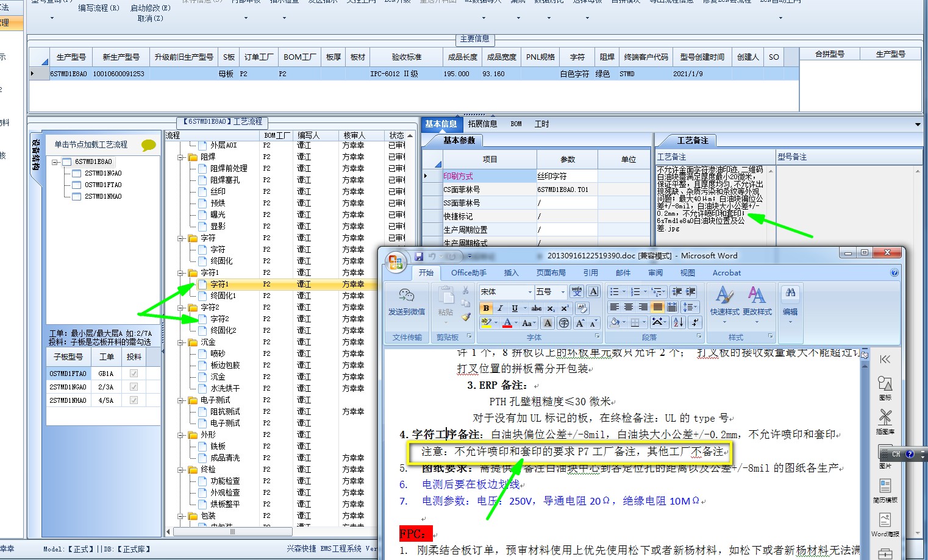Toggle Bold formatting in Word ribbon
928x560 pixels.
[486, 308]
